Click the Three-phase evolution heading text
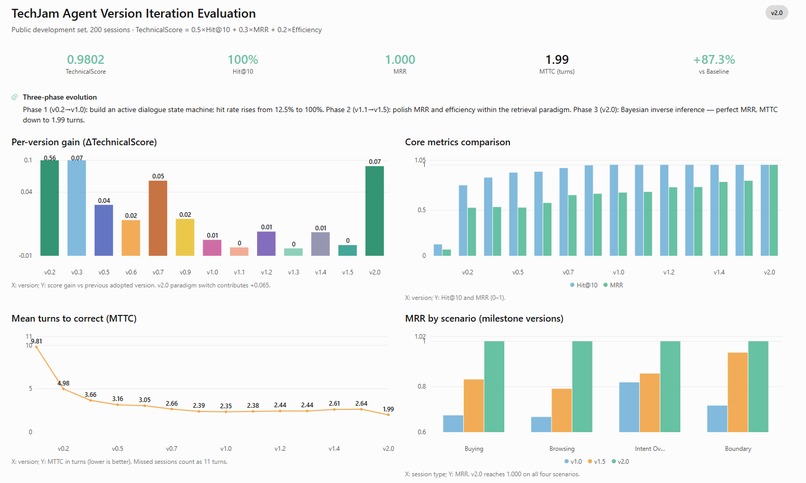The image size is (806, 483). point(60,97)
